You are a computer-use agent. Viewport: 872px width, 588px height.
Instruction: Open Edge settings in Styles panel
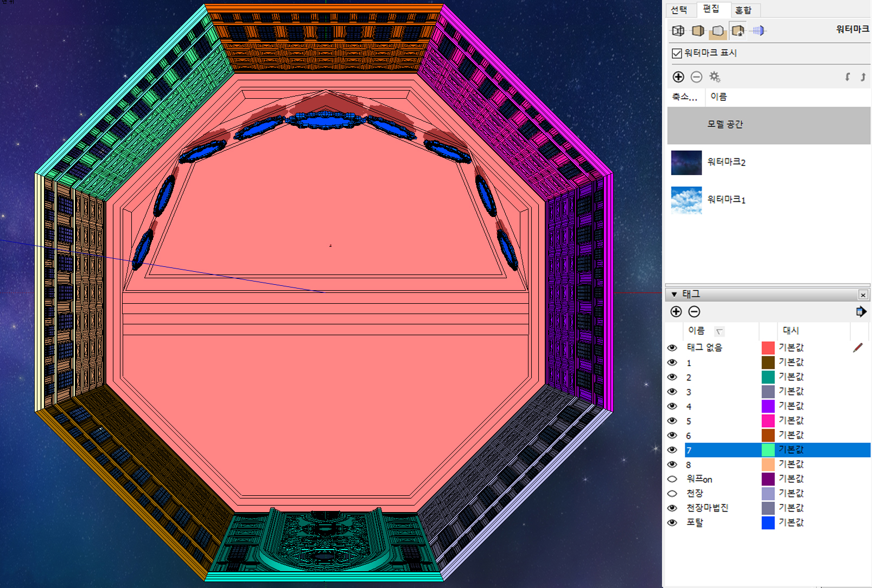678,31
